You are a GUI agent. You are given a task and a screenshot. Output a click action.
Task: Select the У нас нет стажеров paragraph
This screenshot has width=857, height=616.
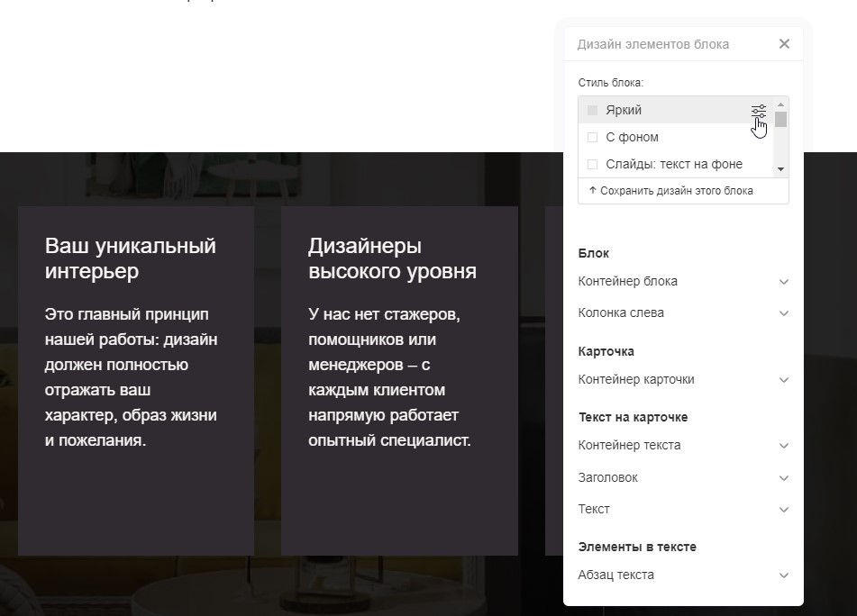(x=389, y=377)
